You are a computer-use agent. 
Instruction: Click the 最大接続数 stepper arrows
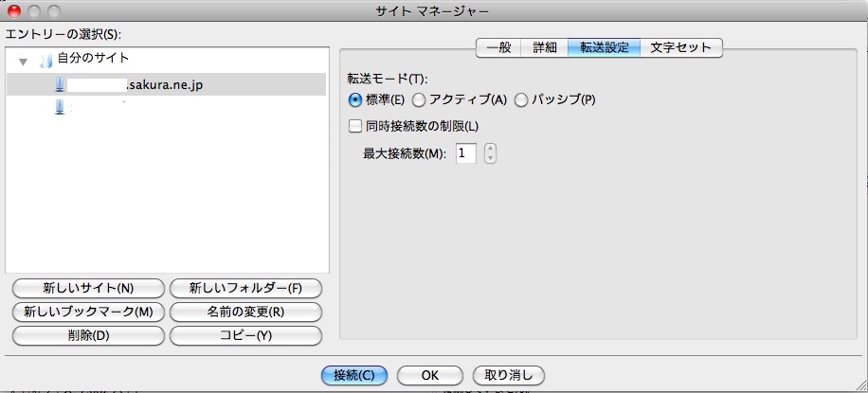(490, 153)
